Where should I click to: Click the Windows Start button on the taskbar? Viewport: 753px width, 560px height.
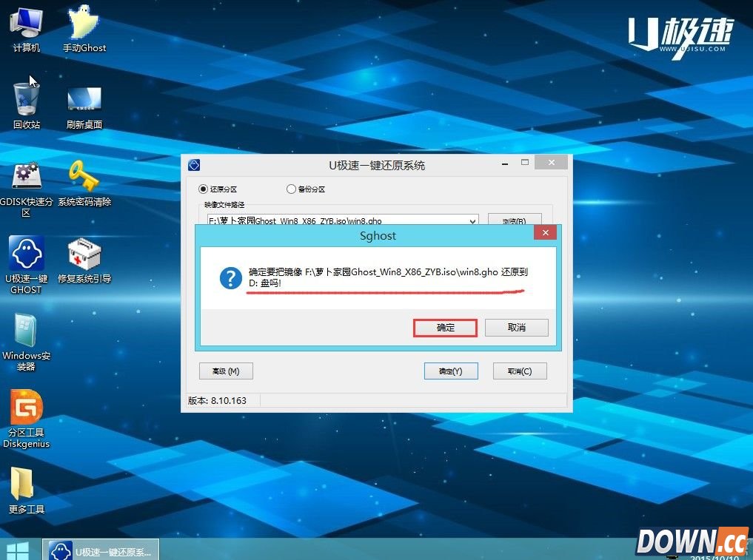[x=16, y=549]
